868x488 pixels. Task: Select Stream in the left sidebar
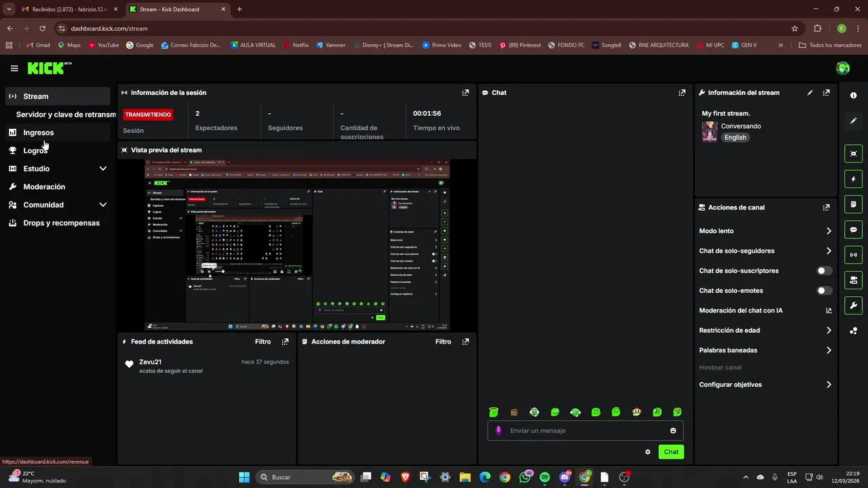click(x=58, y=96)
